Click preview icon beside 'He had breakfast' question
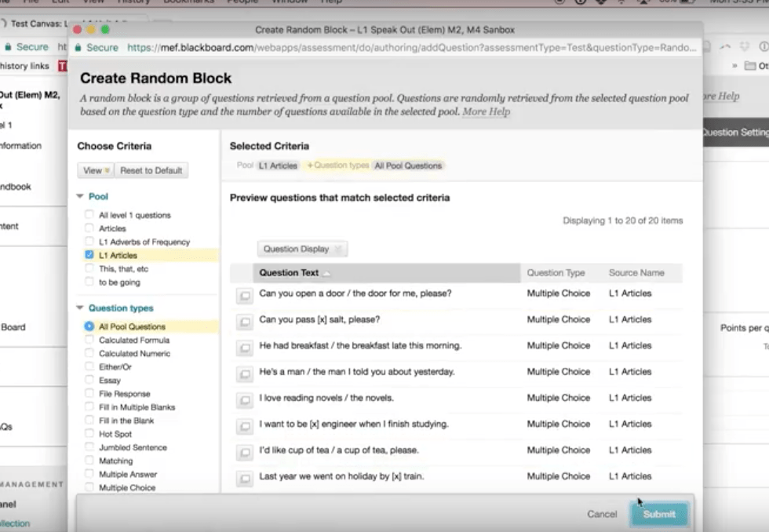769x532 pixels. point(245,347)
